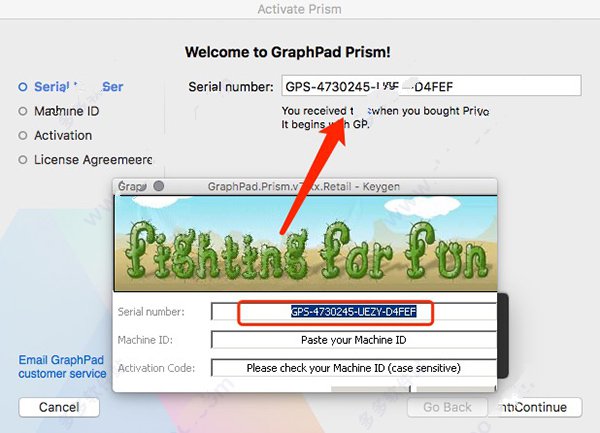
Task: Click the keygen Serial number field
Action: (x=354, y=312)
